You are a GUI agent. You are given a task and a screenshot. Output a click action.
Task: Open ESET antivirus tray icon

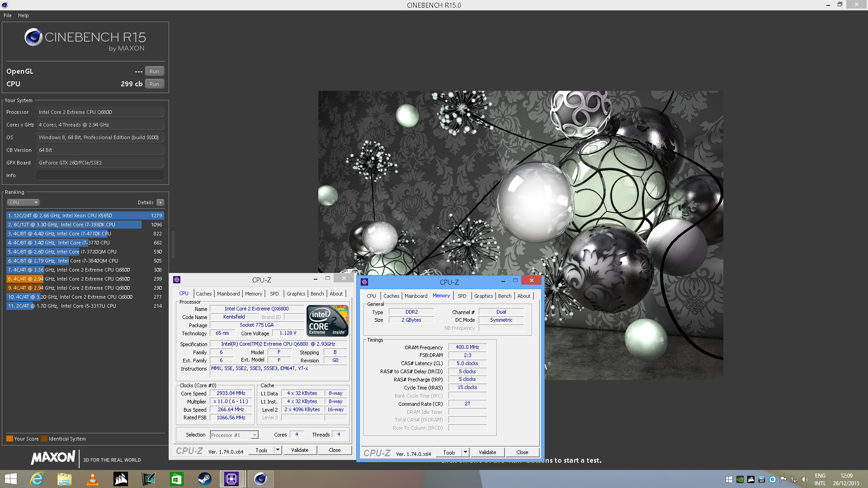click(773, 479)
